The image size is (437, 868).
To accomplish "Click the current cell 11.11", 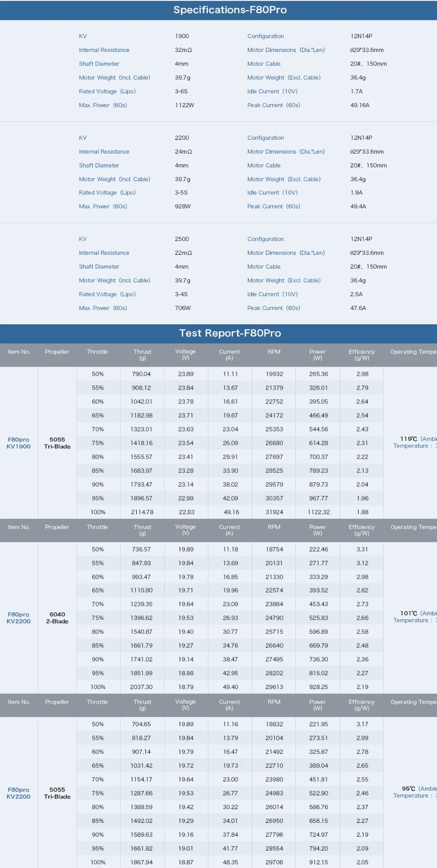I will pos(230,374).
